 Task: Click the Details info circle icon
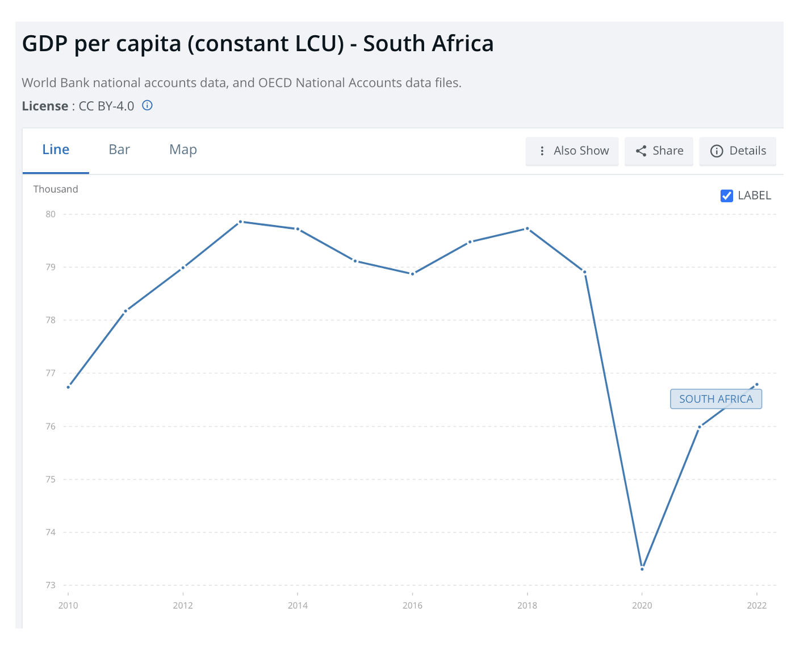click(717, 151)
